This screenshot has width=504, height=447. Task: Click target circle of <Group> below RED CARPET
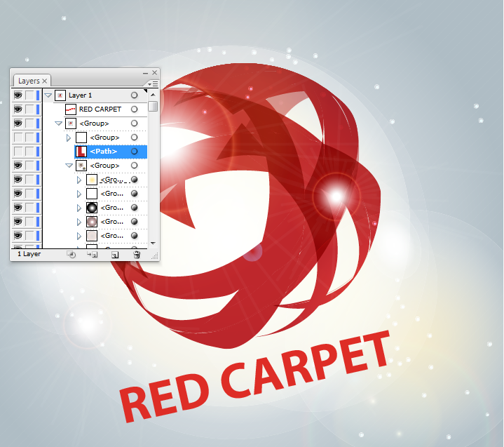[135, 124]
